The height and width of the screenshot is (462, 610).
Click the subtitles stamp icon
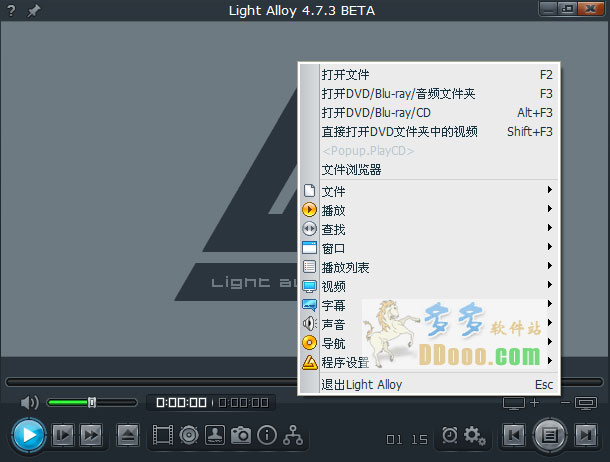tap(215, 435)
